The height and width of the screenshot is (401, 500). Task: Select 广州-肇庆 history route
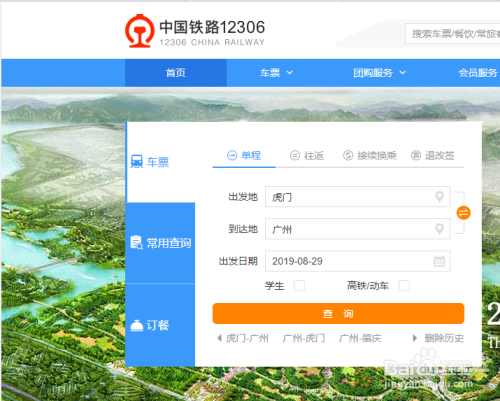coord(360,338)
